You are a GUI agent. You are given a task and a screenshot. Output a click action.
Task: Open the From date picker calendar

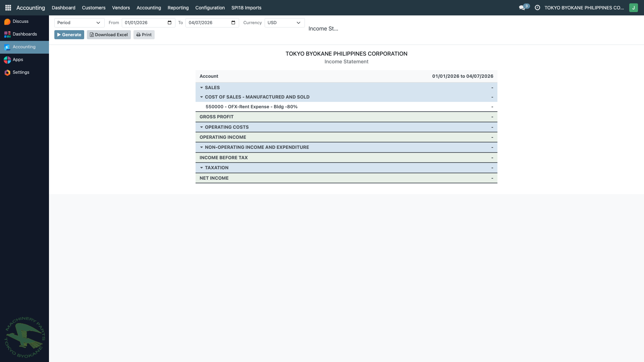tap(170, 22)
